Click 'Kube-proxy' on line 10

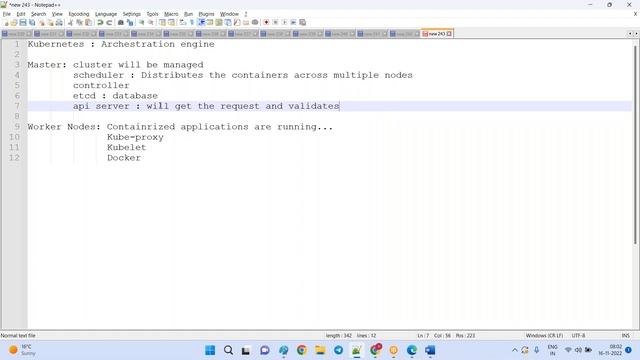[x=135, y=137]
